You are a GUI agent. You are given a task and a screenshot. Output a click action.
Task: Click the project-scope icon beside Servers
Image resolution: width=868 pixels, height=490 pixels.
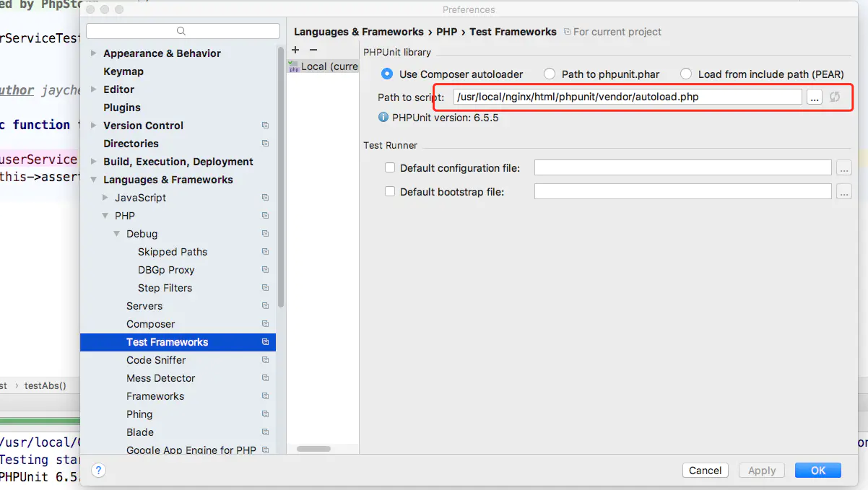pyautogui.click(x=265, y=306)
